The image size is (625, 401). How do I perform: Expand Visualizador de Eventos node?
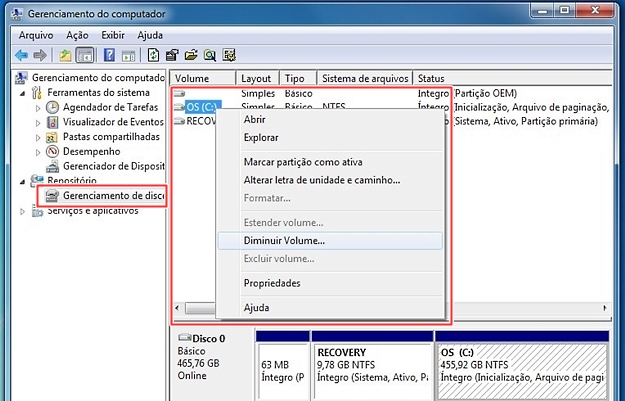pyautogui.click(x=38, y=123)
